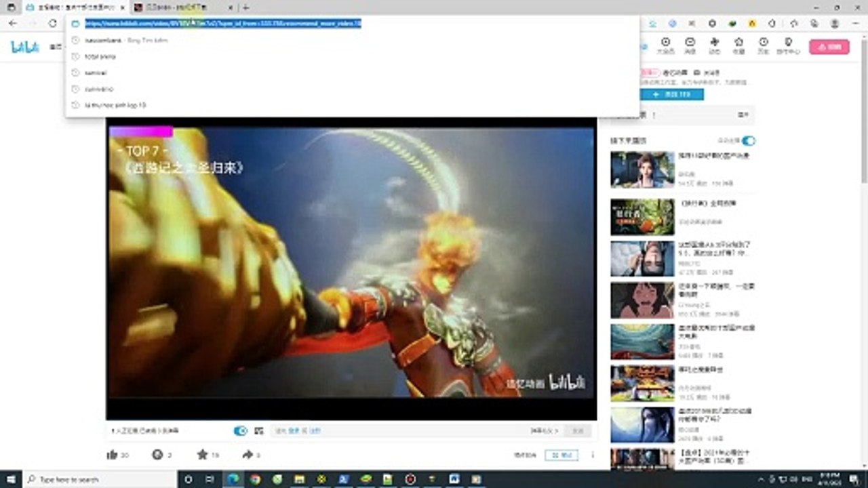Open second recommended thumbnail with green artwork
Screen dimensions: 868x488
[x=642, y=217]
